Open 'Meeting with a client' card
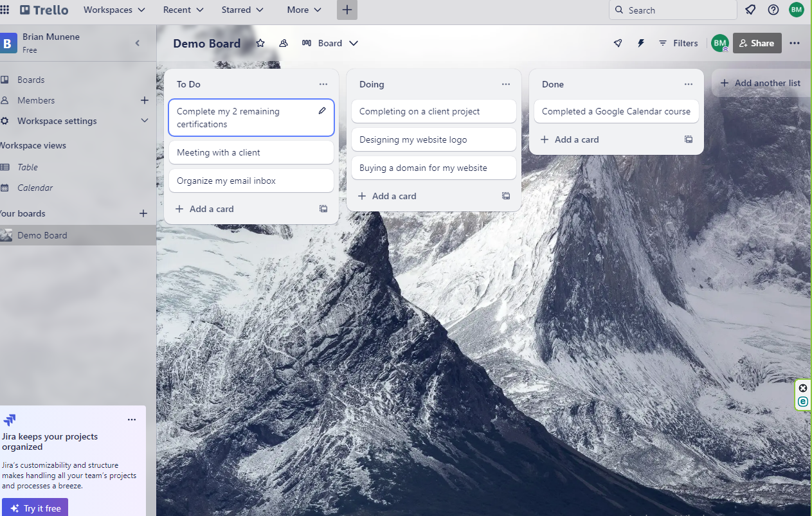Screen dimensions: 812x516 251,152
